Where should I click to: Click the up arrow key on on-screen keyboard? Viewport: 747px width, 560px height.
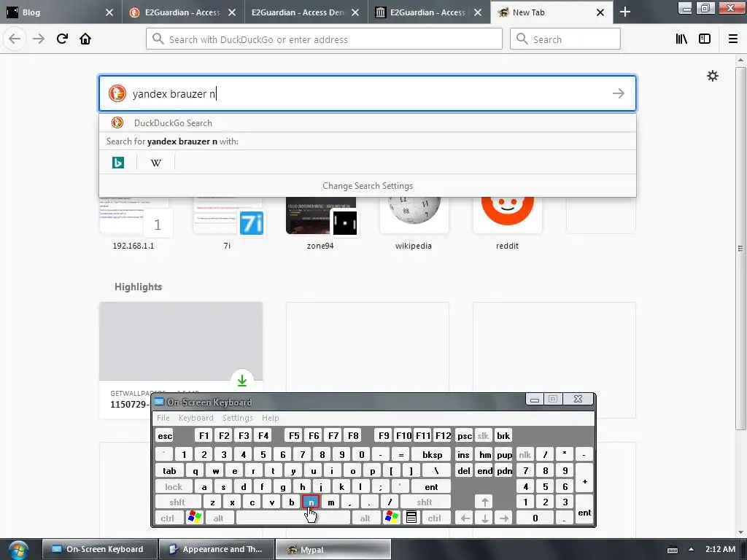484,502
